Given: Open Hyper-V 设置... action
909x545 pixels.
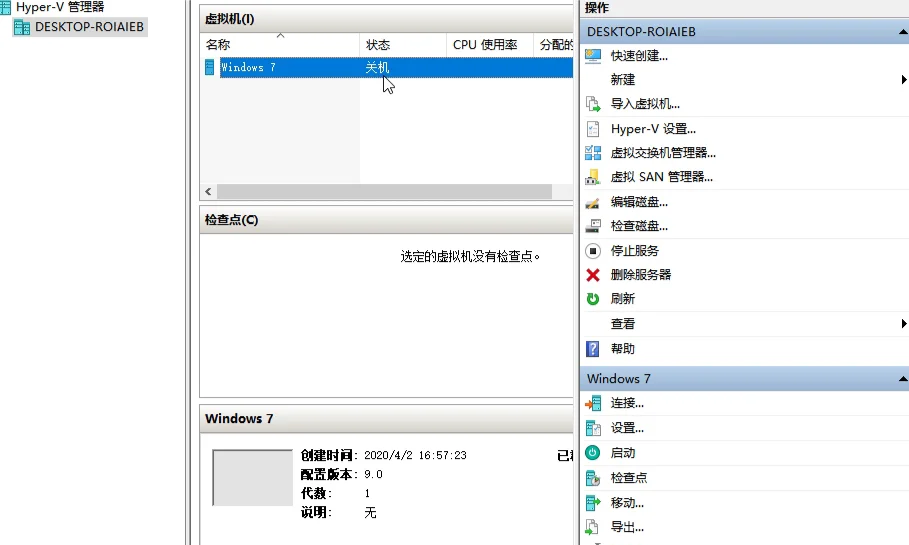Looking at the screenshot, I should (653, 129).
